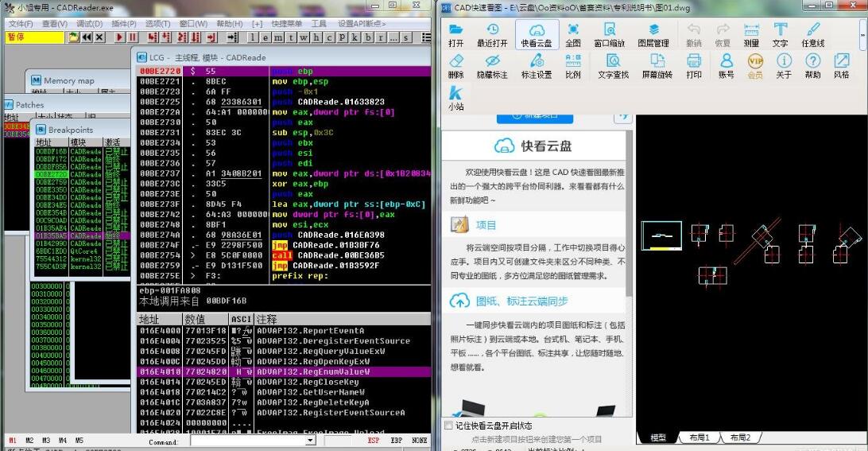This screenshot has width=868, height=451.
Task: Select the 模型 model tab
Action: click(657, 437)
